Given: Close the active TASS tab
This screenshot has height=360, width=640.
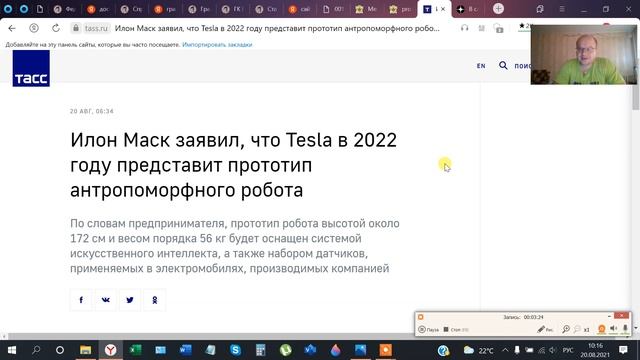Looking at the screenshot, I should (x=443, y=9).
